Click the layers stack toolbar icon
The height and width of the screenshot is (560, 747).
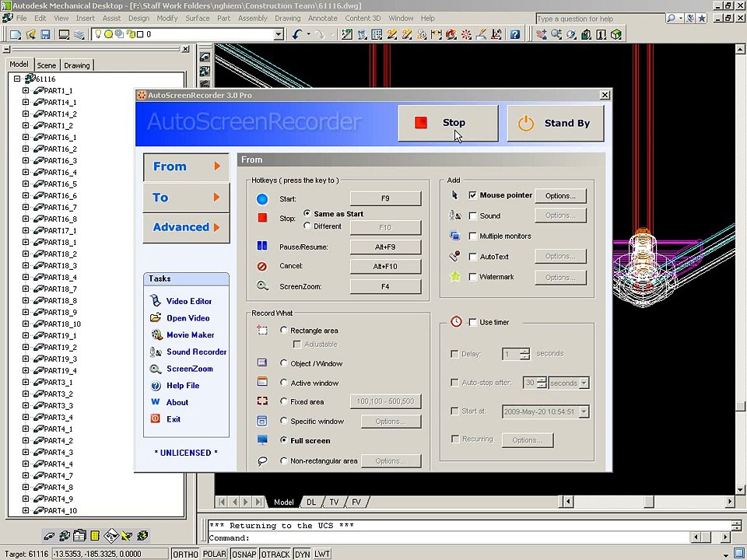(x=79, y=34)
